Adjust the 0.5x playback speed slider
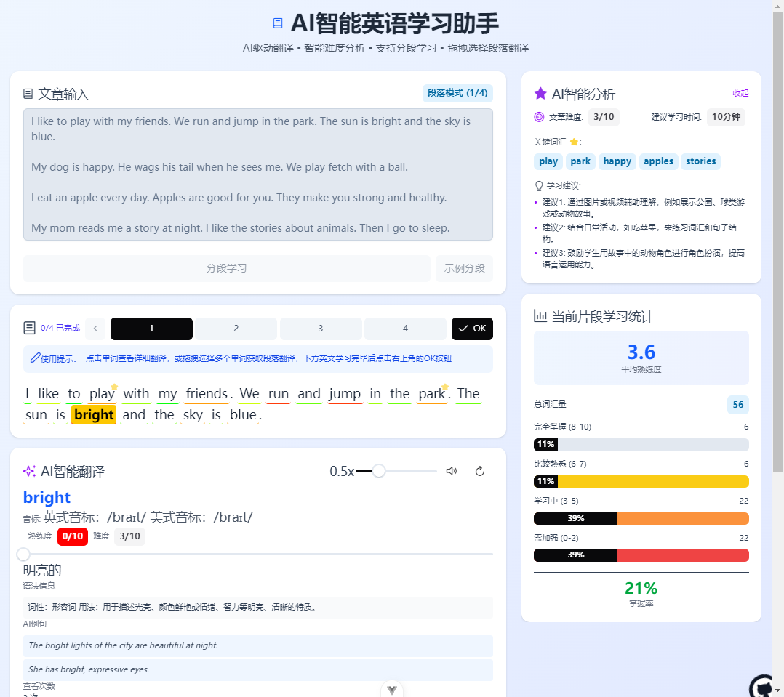The height and width of the screenshot is (697, 784). coord(378,471)
